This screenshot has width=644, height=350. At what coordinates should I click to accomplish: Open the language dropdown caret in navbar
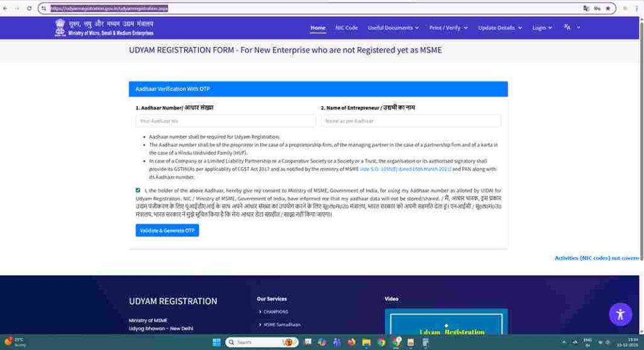579,27
